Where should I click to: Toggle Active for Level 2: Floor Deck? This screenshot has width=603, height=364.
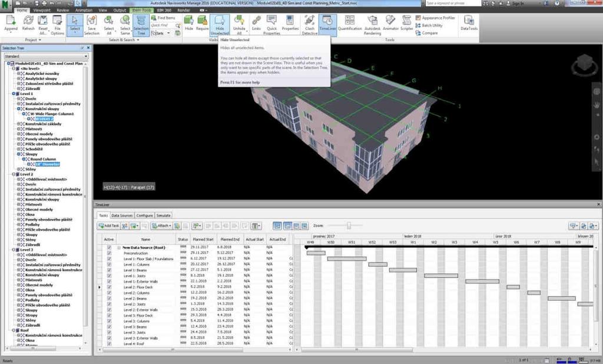pyautogui.click(x=109, y=287)
